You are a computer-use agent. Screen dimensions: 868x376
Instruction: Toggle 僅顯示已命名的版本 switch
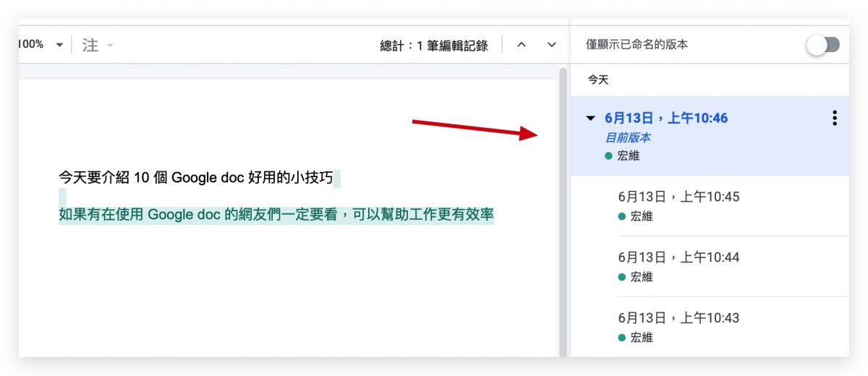(823, 45)
